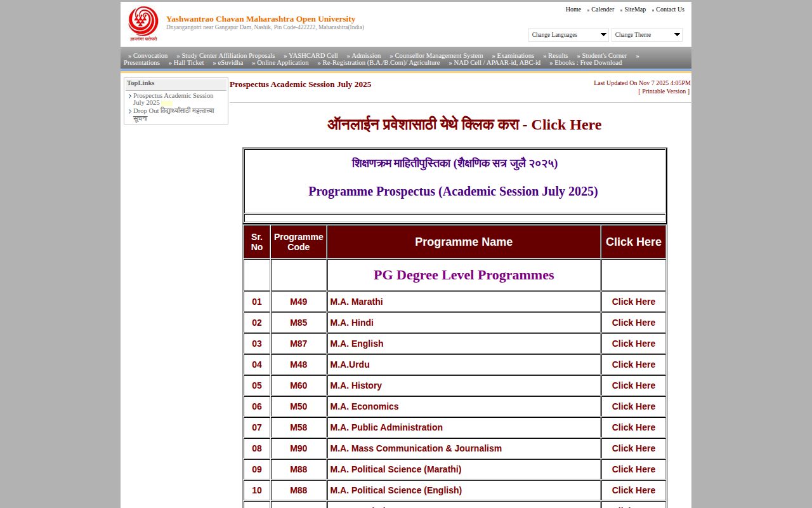Open the Calender link
The image size is (812, 508).
pyautogui.click(x=603, y=10)
